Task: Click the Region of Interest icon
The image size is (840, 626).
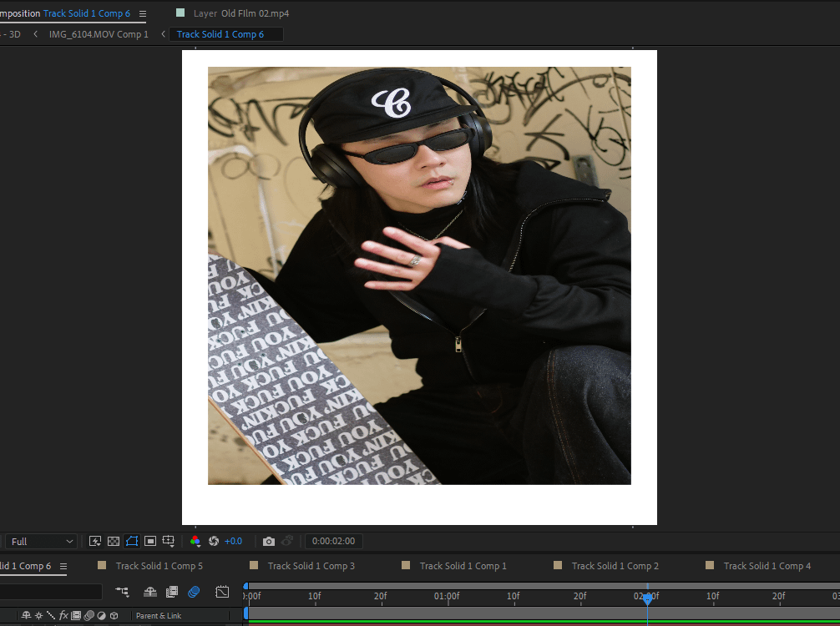Action: point(150,541)
